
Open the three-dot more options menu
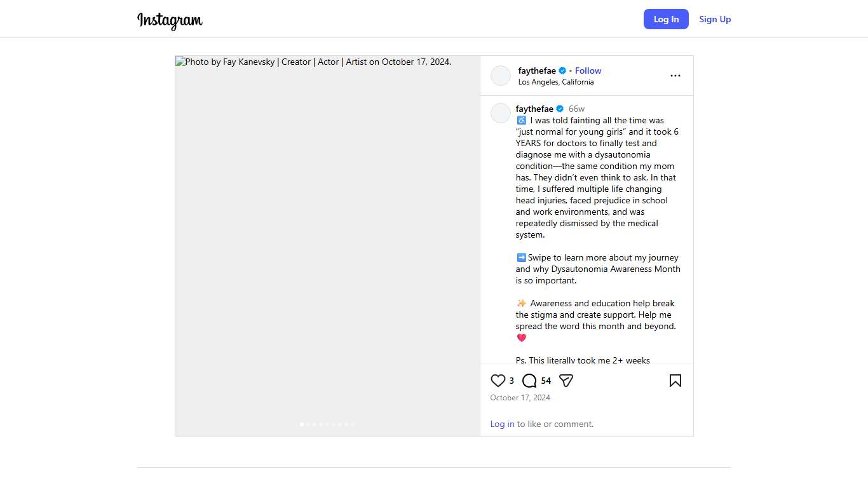click(x=675, y=76)
